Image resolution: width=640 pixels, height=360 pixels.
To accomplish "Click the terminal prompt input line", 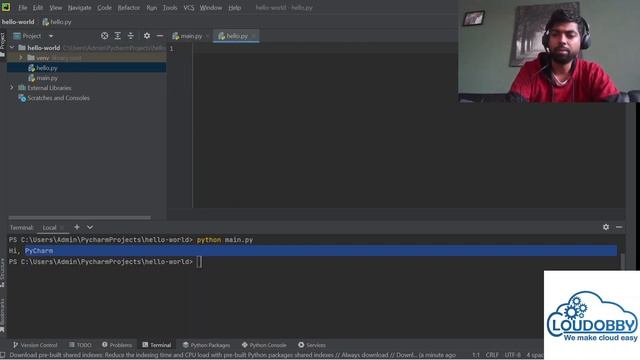I will pyautogui.click(x=313, y=262).
